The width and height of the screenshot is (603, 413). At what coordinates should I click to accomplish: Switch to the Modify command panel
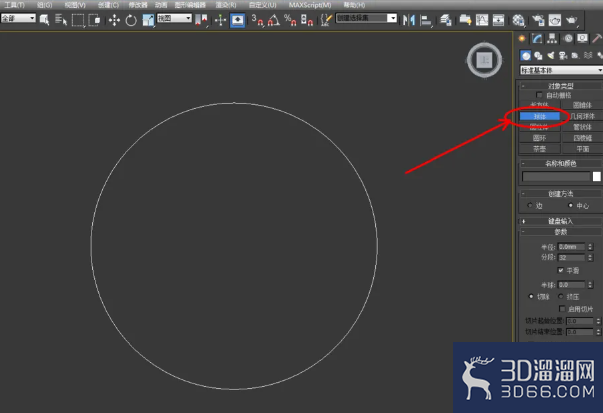pyautogui.click(x=537, y=38)
